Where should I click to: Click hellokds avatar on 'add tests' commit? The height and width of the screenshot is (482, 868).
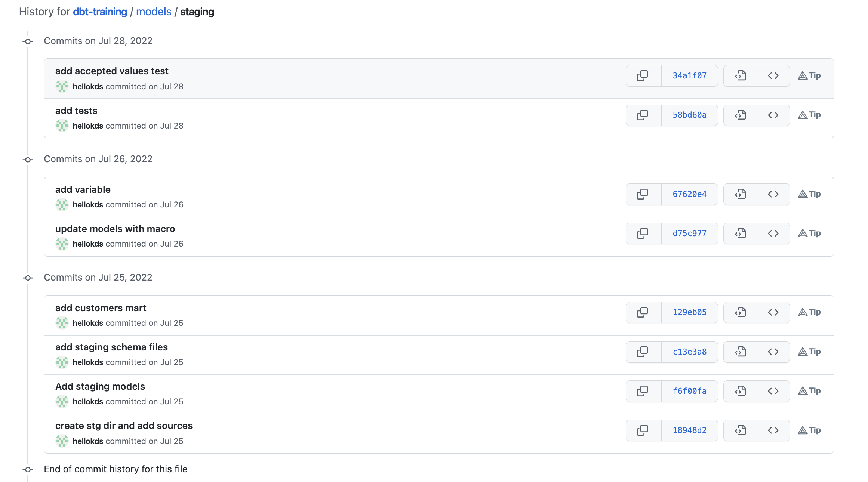click(x=62, y=126)
